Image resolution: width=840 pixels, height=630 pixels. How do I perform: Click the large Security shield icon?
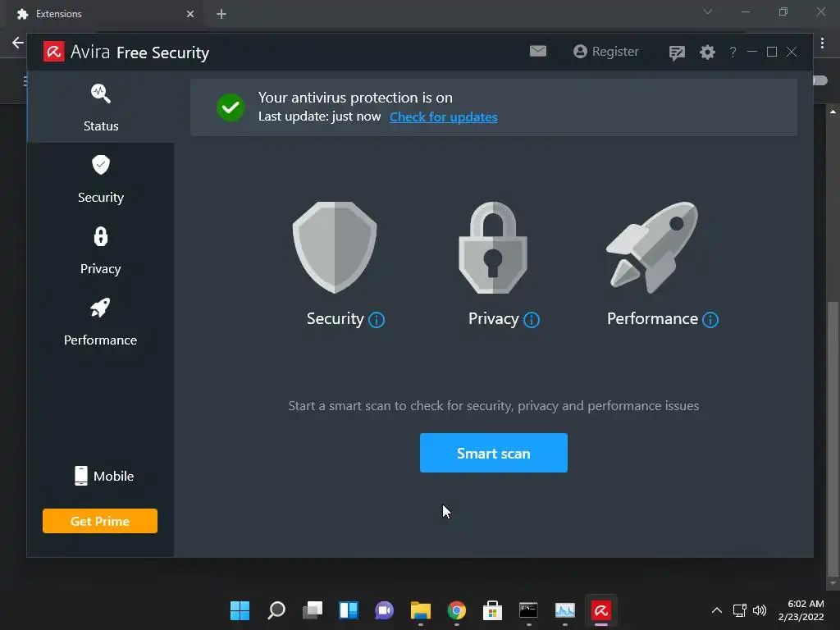tap(335, 248)
